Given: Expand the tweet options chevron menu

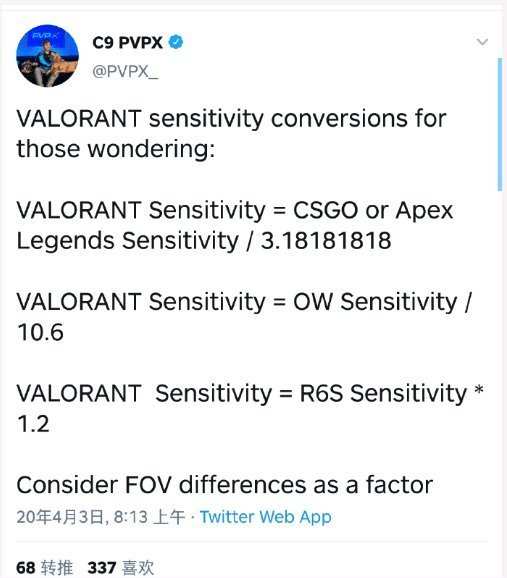Looking at the screenshot, I should (482, 42).
